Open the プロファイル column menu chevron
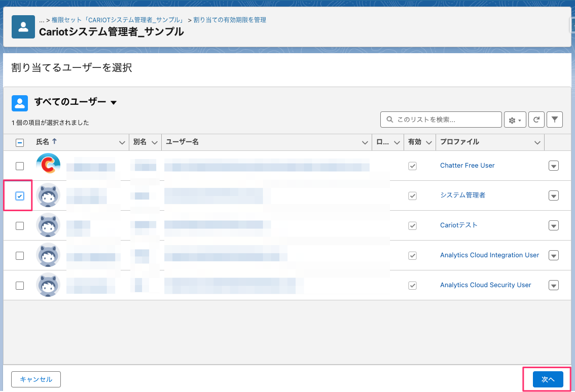The image size is (575, 392). [x=537, y=142]
